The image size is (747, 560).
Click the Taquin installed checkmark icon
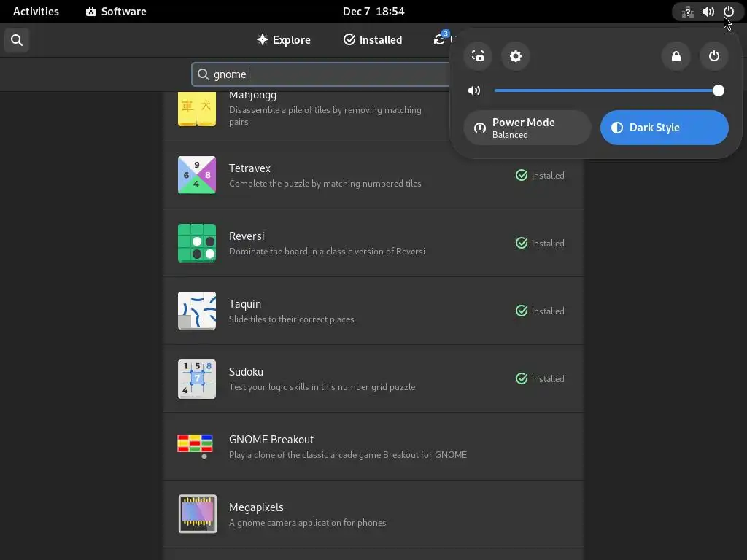click(x=522, y=311)
